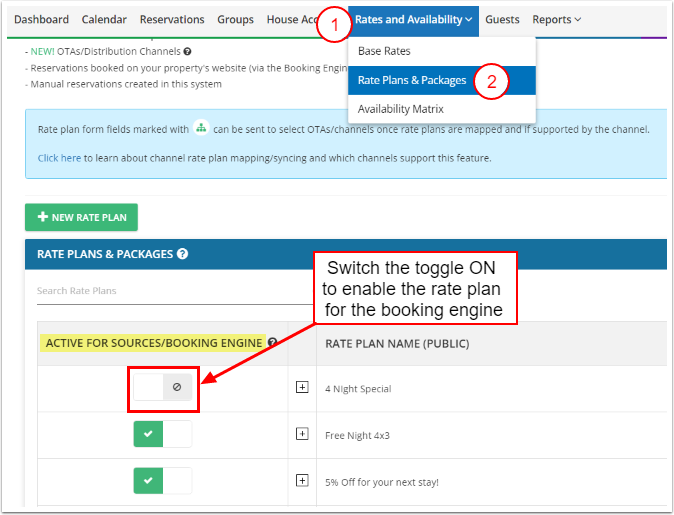
Task: Expand the 5% Off for your next stay row
Action: click(x=302, y=480)
